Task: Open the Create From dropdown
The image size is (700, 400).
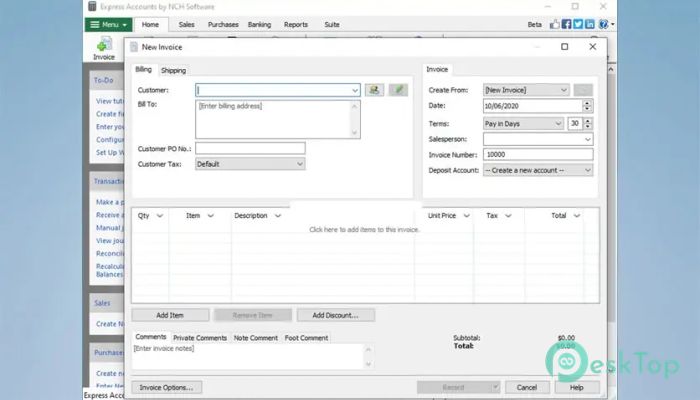Action: (526, 90)
